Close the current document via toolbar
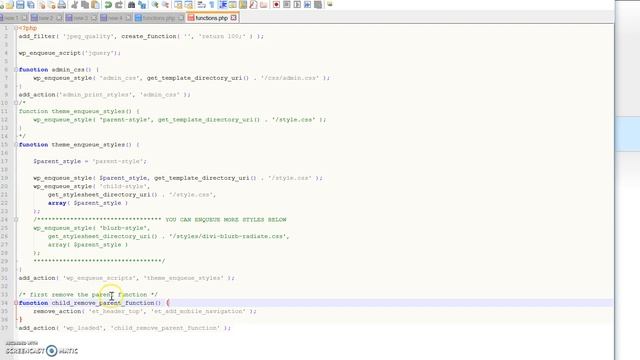The width and height of the screenshot is (640, 360). pos(42,5)
